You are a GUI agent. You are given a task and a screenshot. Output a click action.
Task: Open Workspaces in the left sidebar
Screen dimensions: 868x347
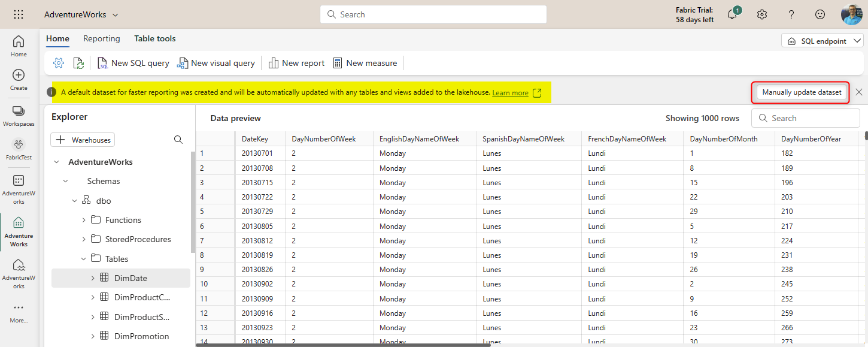click(x=19, y=116)
